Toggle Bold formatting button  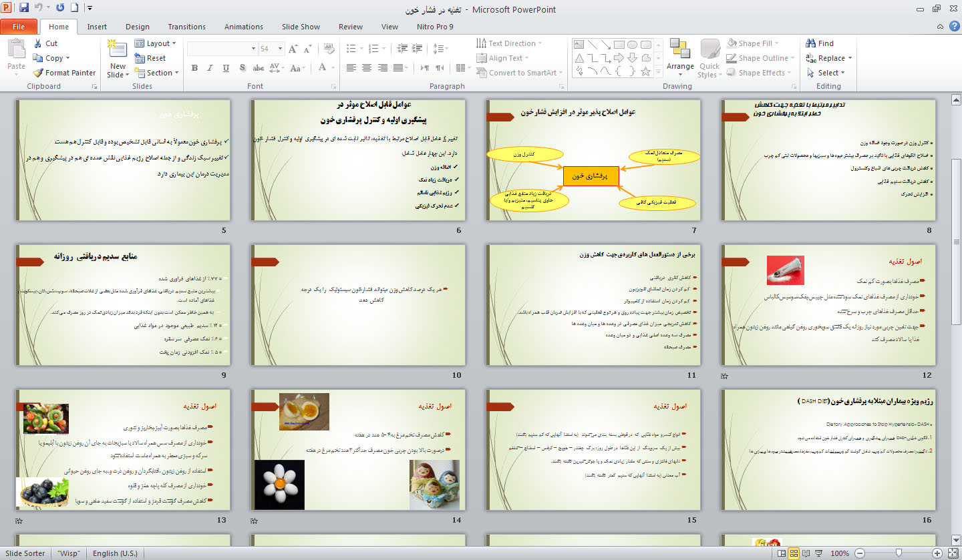(x=194, y=67)
